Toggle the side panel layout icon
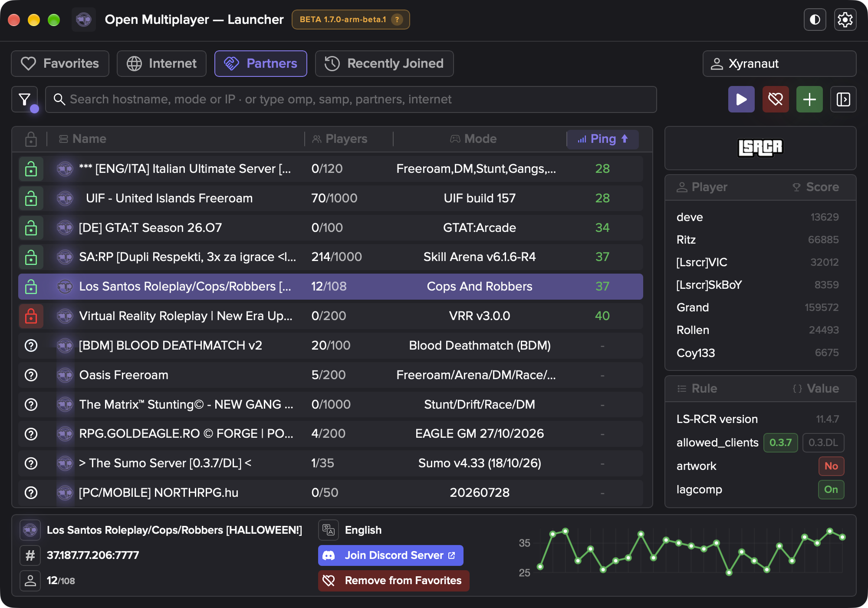 (x=843, y=99)
